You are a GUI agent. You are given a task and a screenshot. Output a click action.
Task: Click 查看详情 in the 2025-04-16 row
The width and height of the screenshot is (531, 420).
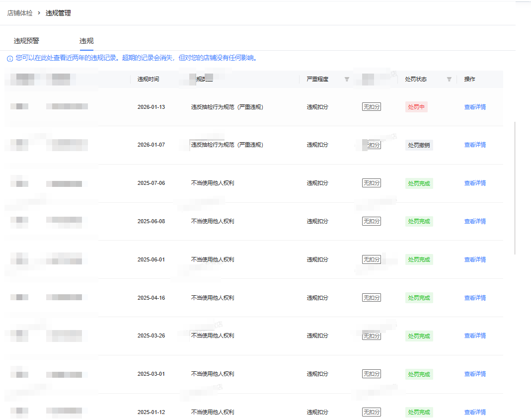475,298
